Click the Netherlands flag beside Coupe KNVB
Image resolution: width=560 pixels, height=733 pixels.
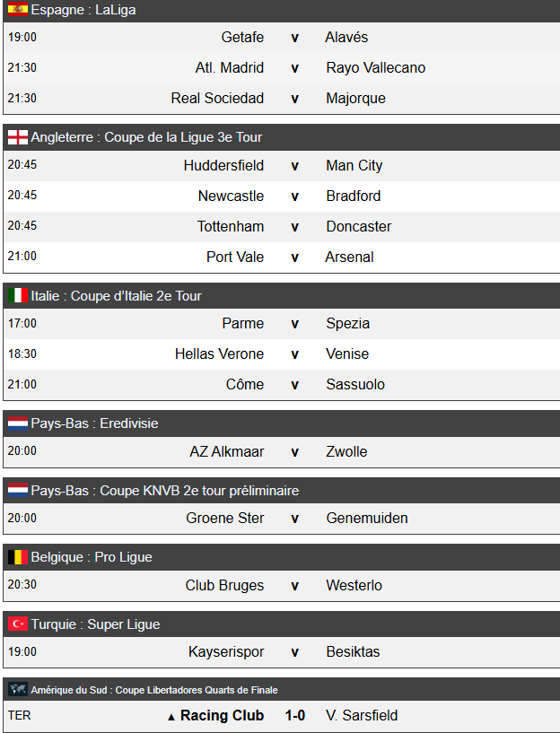pos(18,491)
